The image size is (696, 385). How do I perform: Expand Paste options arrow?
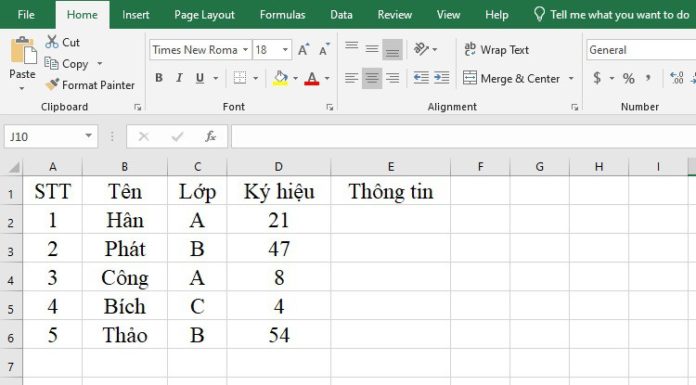click(22, 88)
